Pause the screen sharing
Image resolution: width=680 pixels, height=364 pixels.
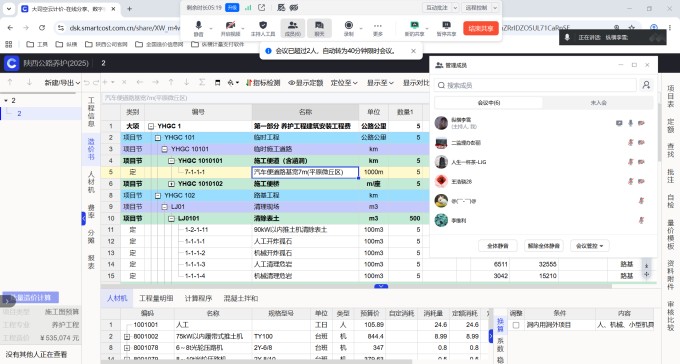[x=446, y=28]
